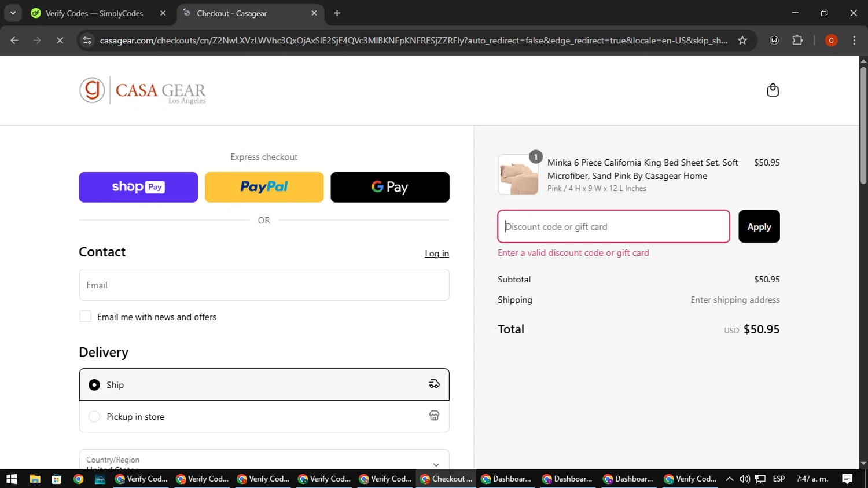
Task: Open the browser Extensions puzzle icon
Action: (797, 41)
